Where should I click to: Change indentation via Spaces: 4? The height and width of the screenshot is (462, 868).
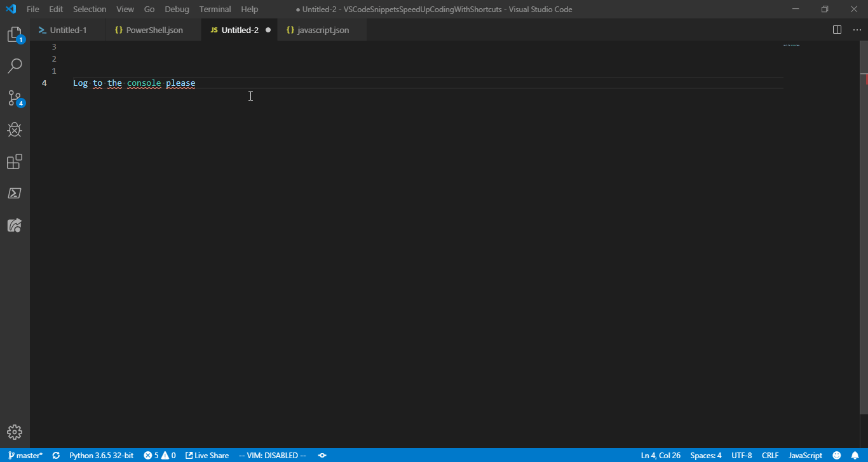coord(706,456)
